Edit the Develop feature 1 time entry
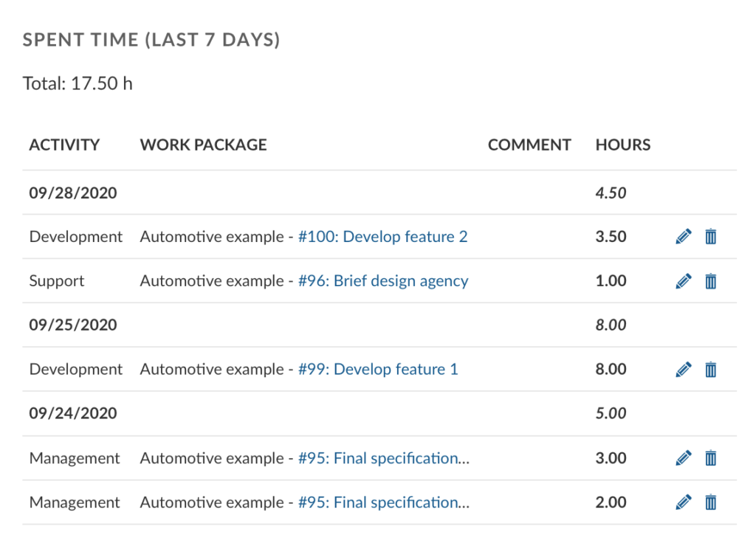 684,370
